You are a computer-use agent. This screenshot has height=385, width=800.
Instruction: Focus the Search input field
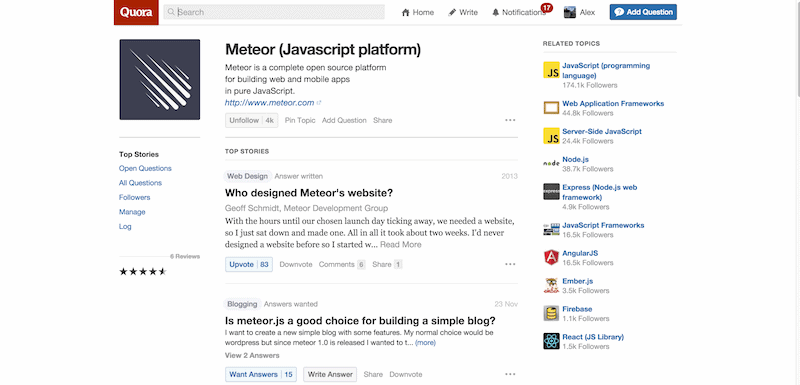(x=274, y=12)
